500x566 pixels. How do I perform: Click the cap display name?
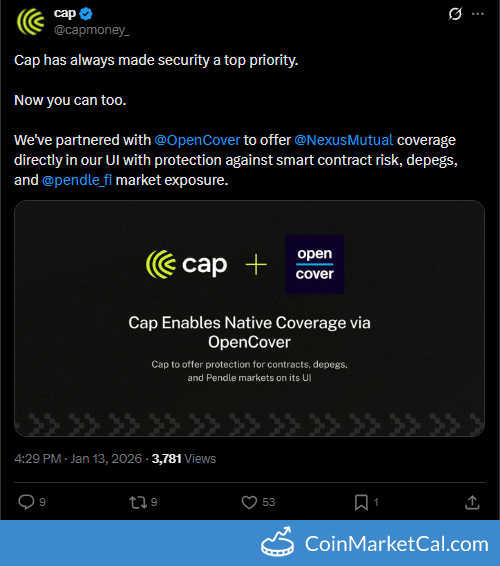[65, 13]
